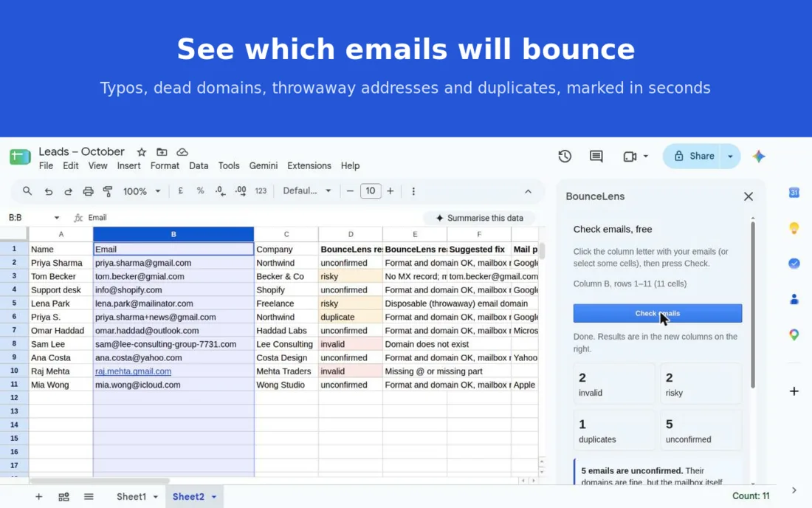Increase decimal places icon
Image resolution: width=812 pixels, height=508 pixels.
point(241,190)
